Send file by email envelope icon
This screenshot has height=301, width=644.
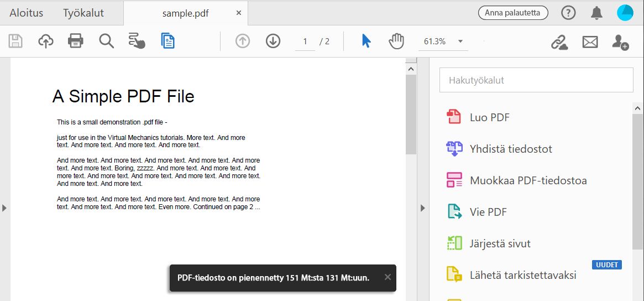tap(590, 42)
